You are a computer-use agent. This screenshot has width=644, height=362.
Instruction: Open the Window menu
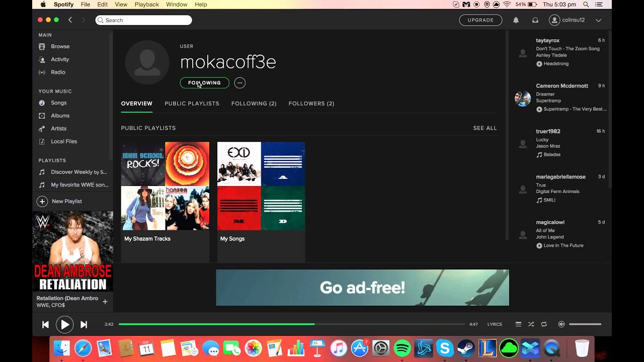coord(177,5)
